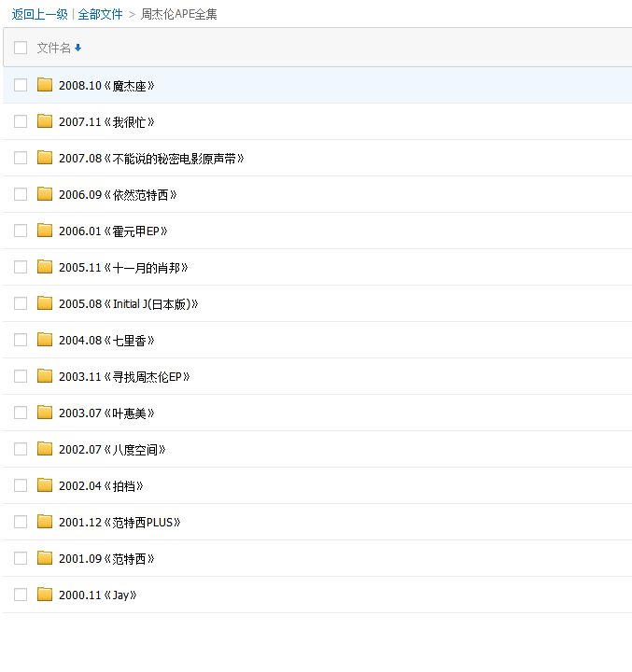Open folder name 2005.08《Initial J(日本版)》
The width and height of the screenshot is (632, 672).
(129, 304)
